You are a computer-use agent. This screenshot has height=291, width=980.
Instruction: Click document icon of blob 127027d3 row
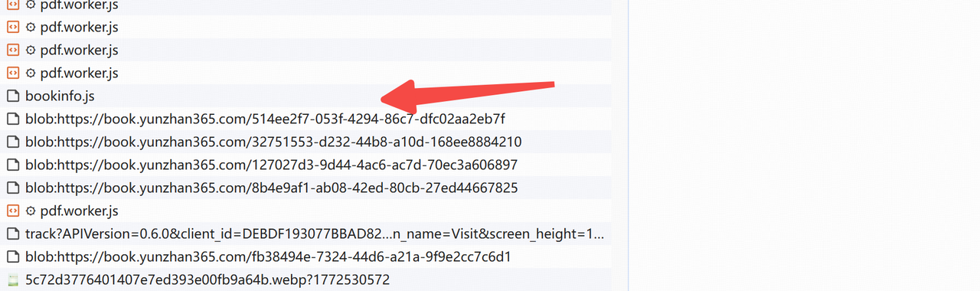(12, 165)
